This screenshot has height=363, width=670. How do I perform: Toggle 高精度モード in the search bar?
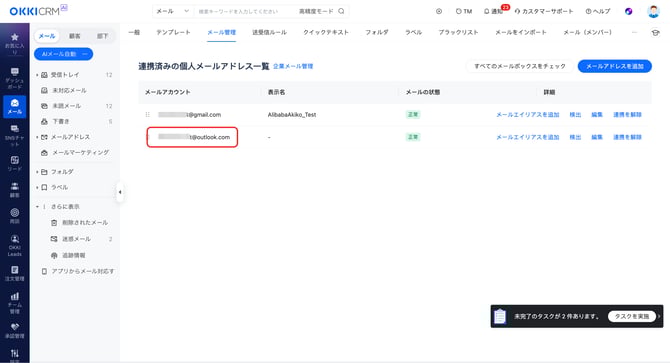[316, 11]
